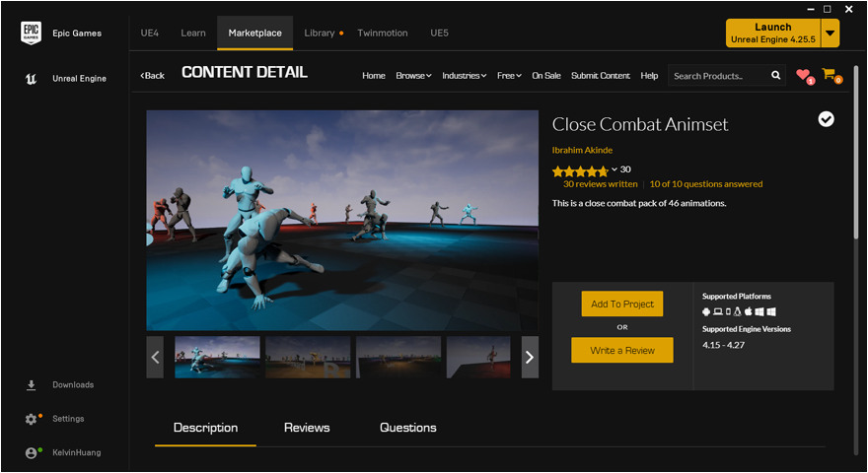Viewport: 868px width, 473px height.
Task: Click the Epic Games shield logo
Action: pos(31,33)
